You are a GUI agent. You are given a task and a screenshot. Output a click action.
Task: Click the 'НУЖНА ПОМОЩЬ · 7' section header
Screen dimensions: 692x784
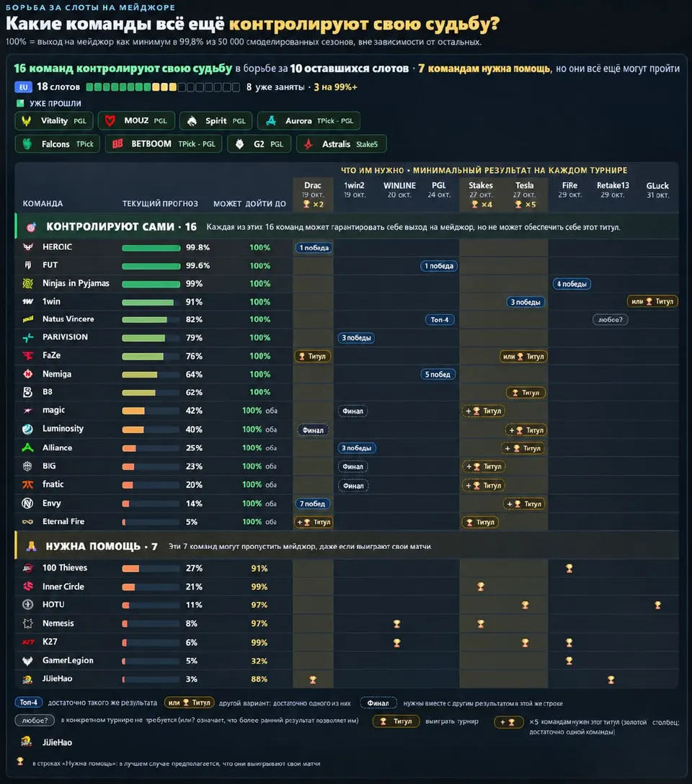click(102, 546)
